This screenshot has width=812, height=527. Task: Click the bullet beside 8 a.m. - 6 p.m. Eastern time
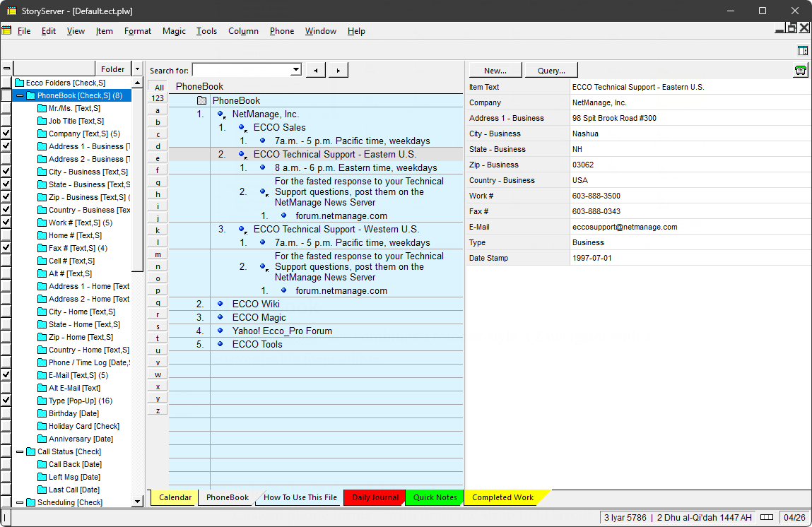point(263,167)
